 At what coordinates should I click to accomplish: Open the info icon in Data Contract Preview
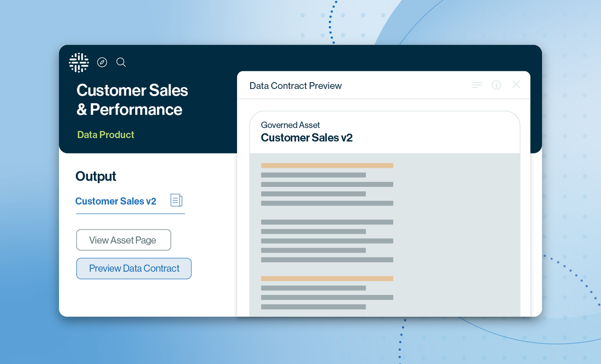[x=496, y=85]
